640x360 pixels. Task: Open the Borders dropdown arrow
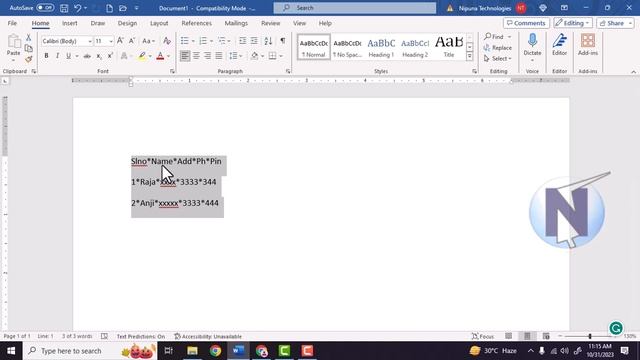pyautogui.click(x=281, y=56)
